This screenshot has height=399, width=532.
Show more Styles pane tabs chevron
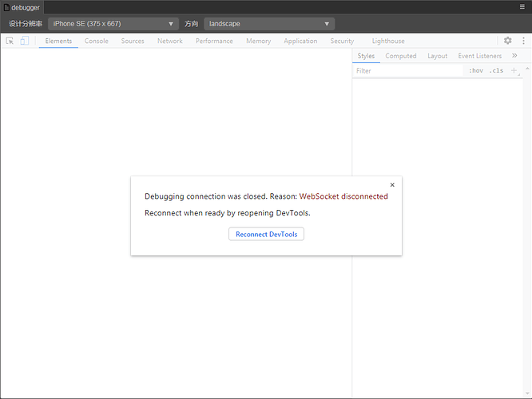(514, 56)
